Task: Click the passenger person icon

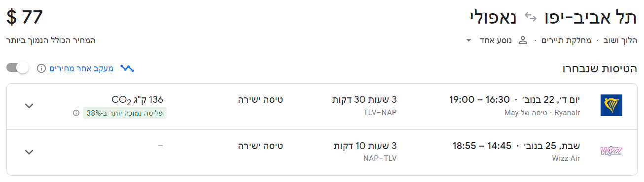Action: (x=523, y=40)
